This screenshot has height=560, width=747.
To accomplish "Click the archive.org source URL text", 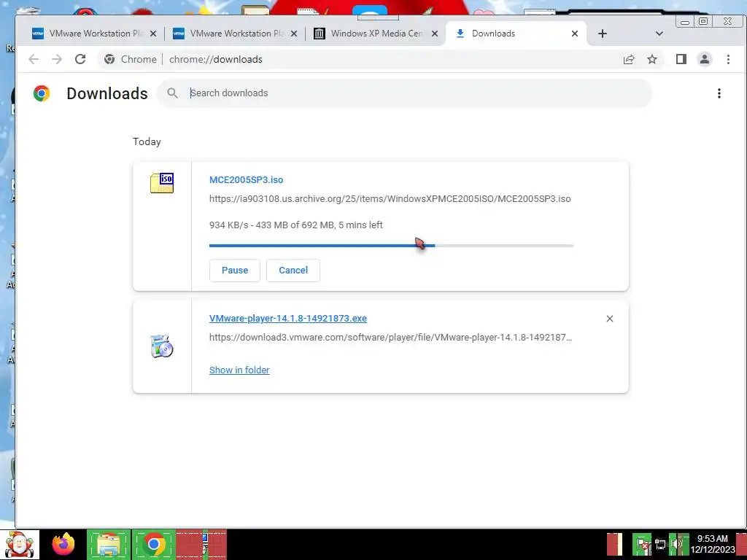I will click(390, 199).
